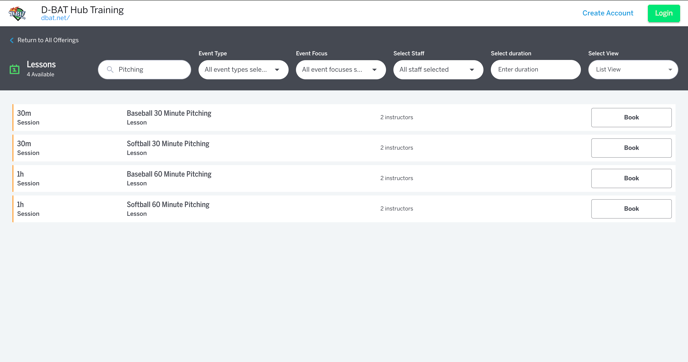Click the Softball 60 Minute Pitching title

[168, 204]
